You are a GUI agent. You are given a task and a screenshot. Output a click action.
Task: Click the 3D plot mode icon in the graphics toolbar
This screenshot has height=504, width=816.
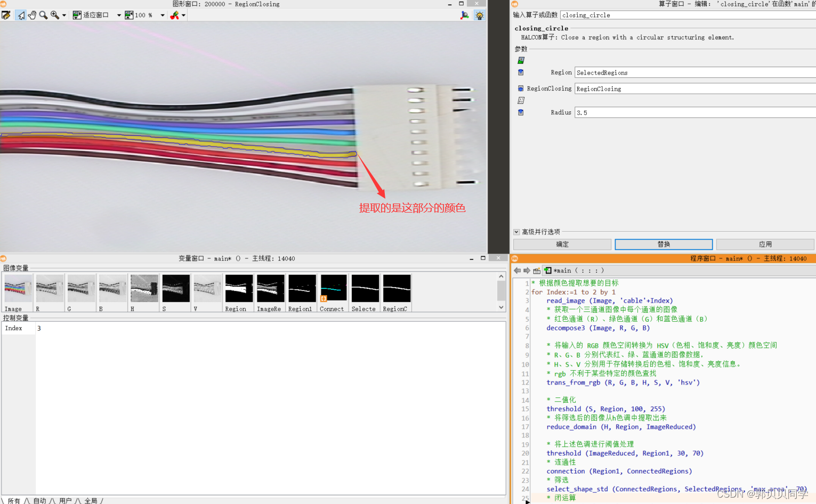465,15
